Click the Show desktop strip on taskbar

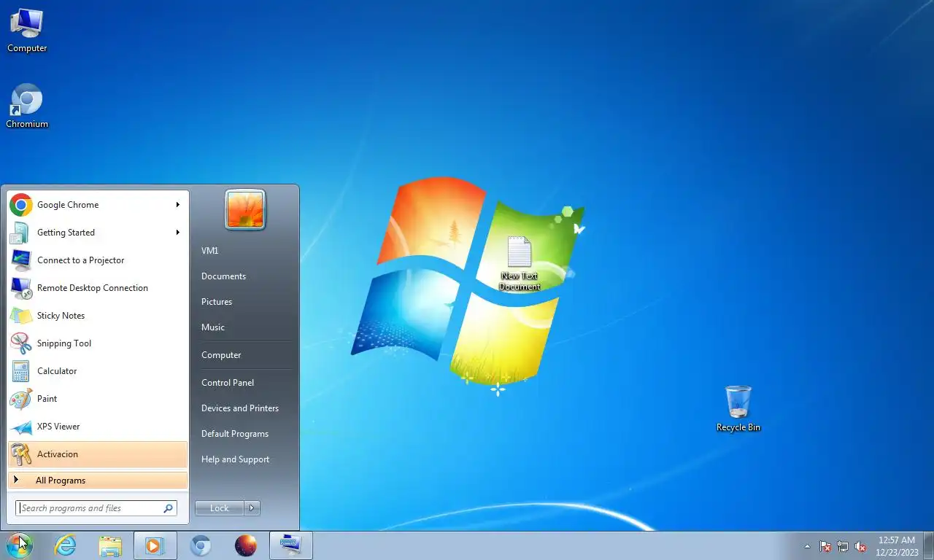pyautogui.click(x=929, y=545)
